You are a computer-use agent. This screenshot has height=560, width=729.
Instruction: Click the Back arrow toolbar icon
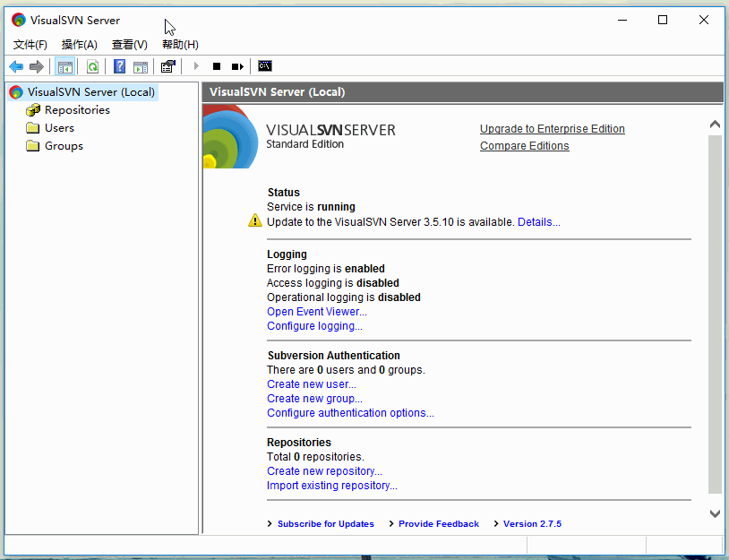pyautogui.click(x=16, y=66)
